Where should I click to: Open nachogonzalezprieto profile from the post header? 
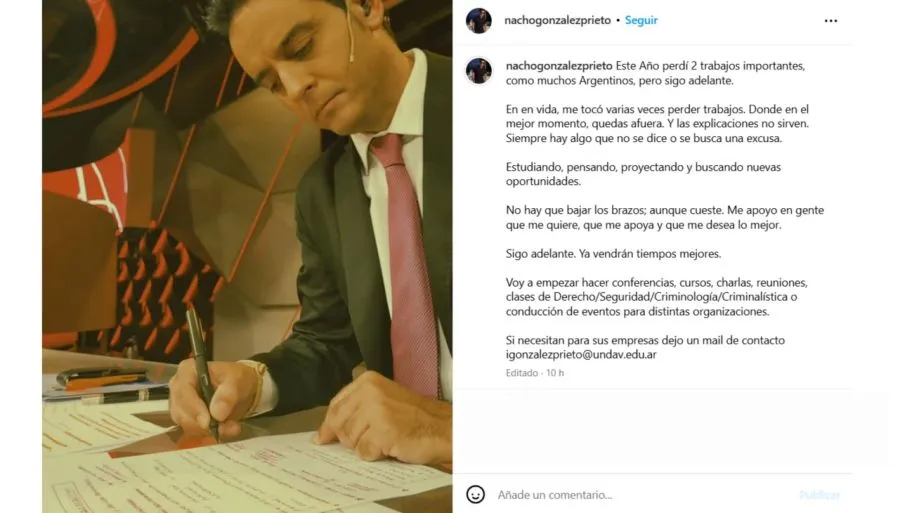point(557,20)
